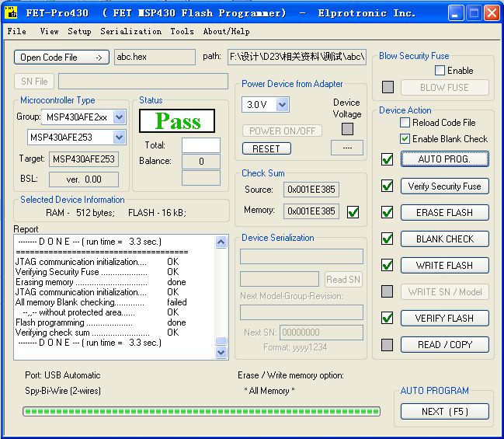Open the MSP430AFE253 device dropdown
Image resolution: width=504 pixels, height=439 pixels.
pyautogui.click(x=120, y=138)
